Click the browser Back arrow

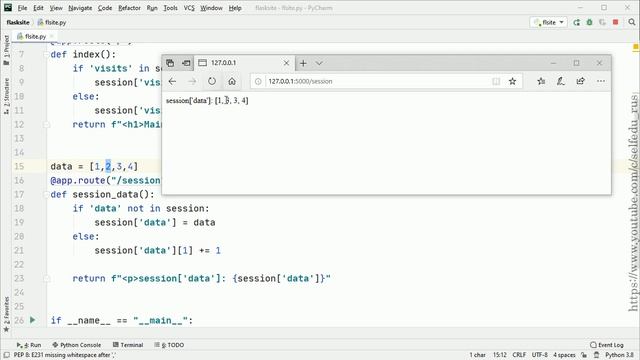(172, 81)
